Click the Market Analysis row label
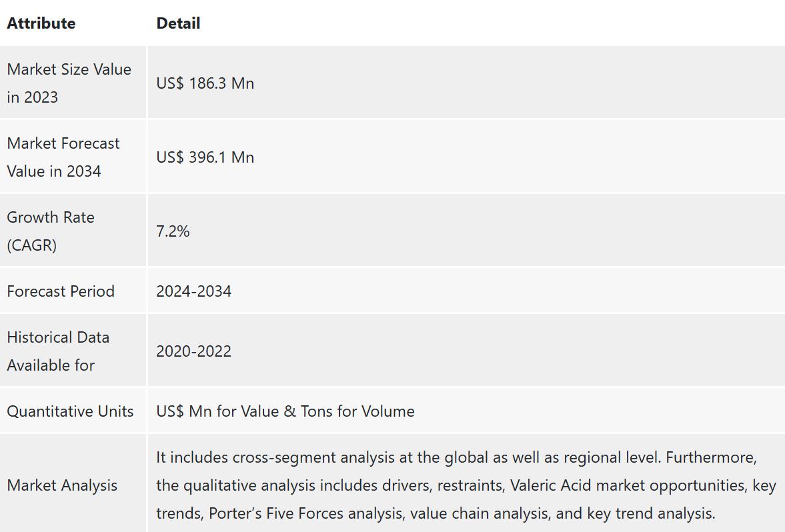 pyautogui.click(x=62, y=485)
